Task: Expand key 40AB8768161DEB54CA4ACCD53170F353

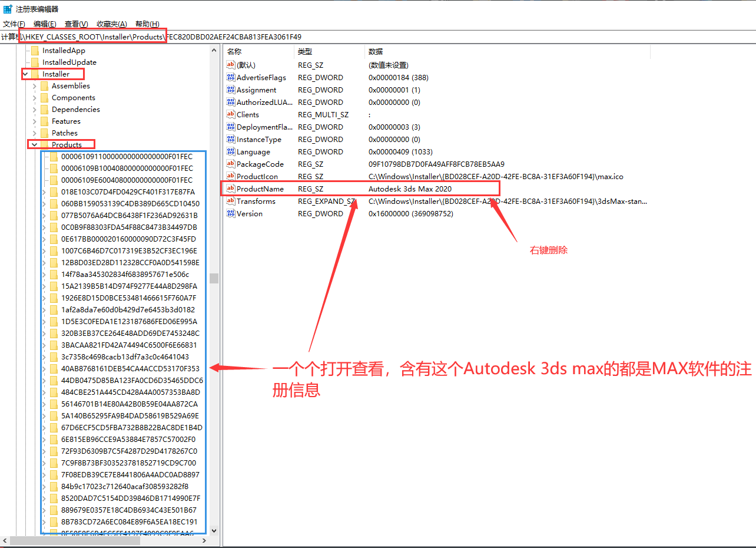Action: click(x=44, y=368)
